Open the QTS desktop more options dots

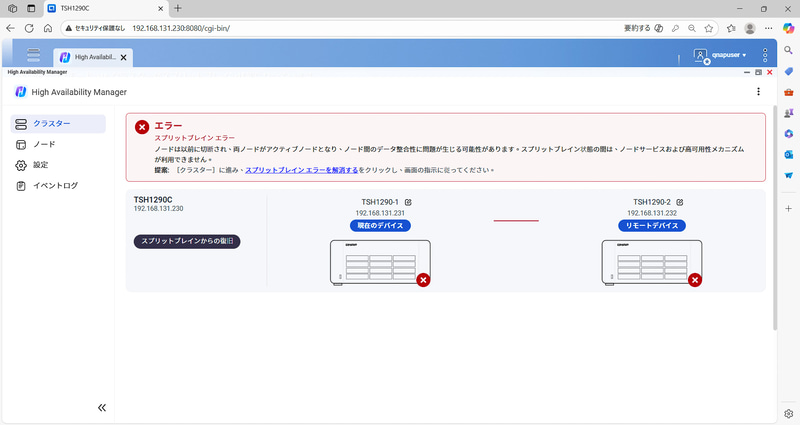click(764, 55)
